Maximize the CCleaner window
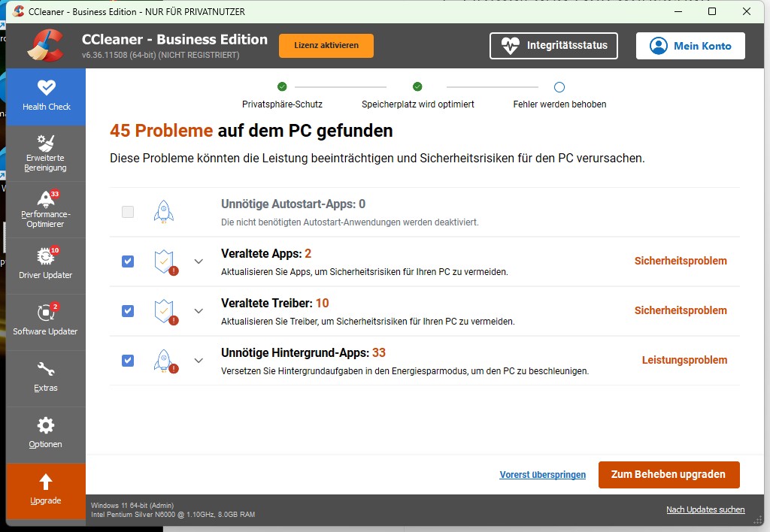770x532 pixels. tap(712, 11)
